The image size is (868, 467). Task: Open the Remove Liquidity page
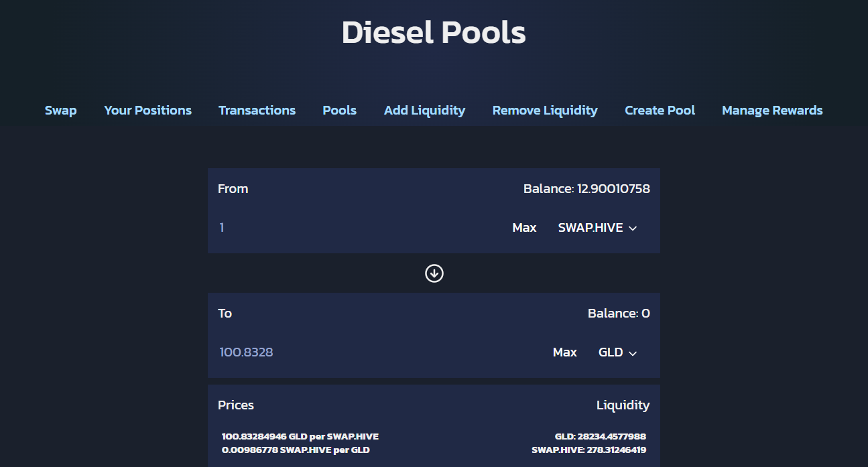[545, 111]
